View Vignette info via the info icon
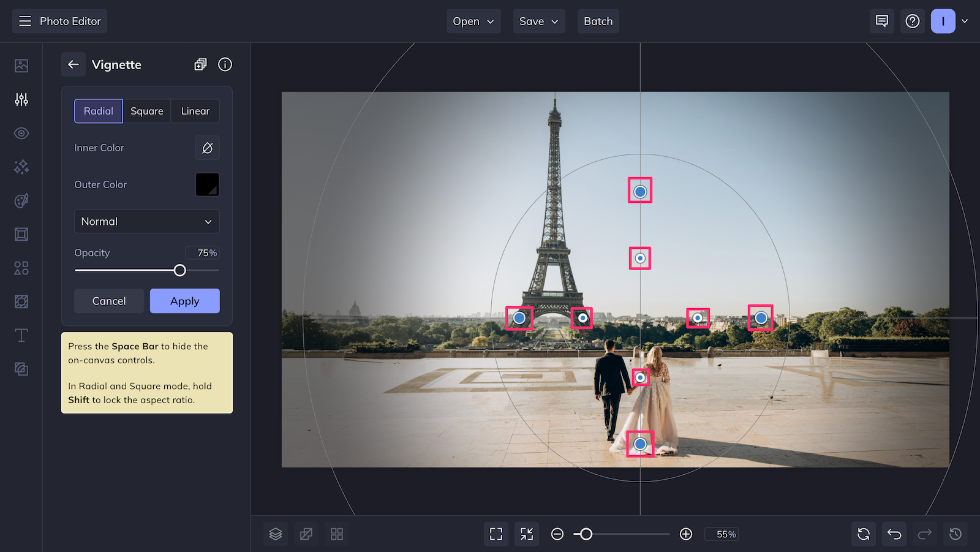Viewport: 980px width, 552px height. (225, 64)
